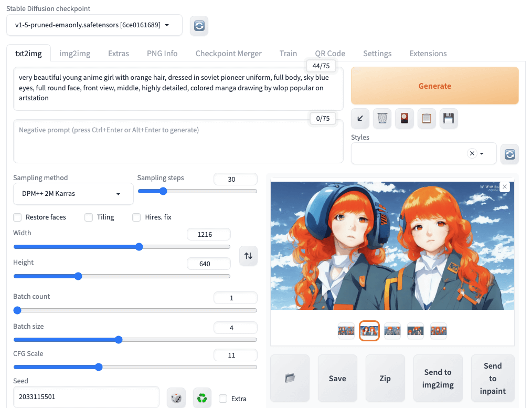Enable the Restore faces checkbox
Screen dimensions: 532x408
(17, 217)
